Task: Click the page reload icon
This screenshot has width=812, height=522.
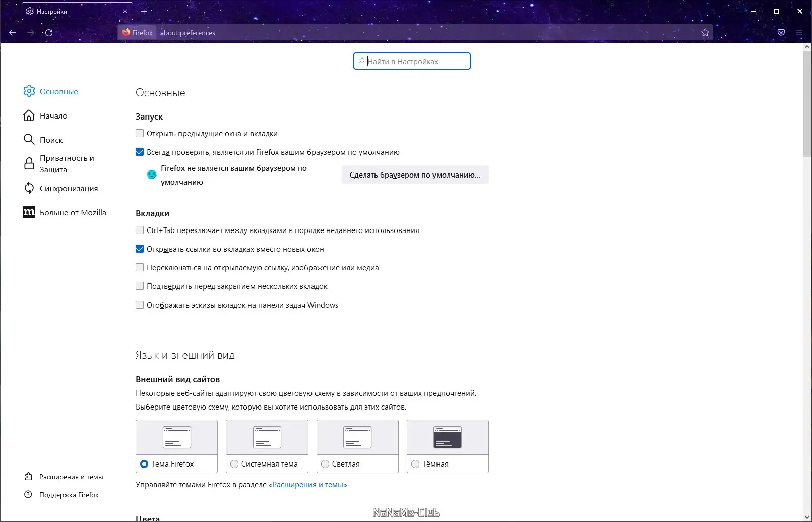Action: tap(49, 32)
